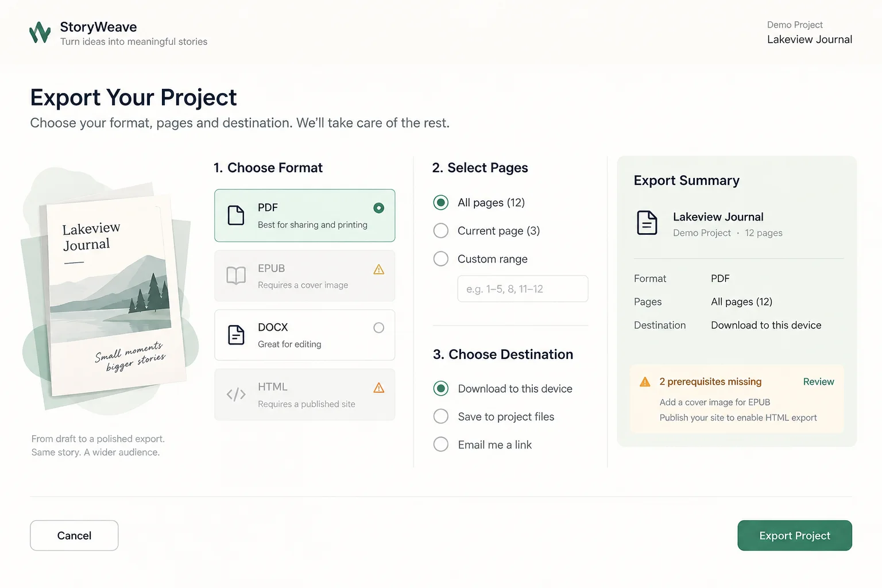This screenshot has width=882, height=588.
Task: Open the Review prerequisites link
Action: (x=818, y=382)
